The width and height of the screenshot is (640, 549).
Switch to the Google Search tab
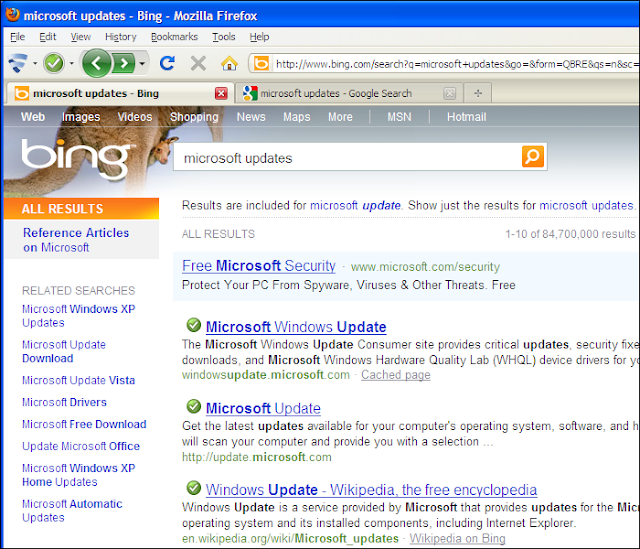(349, 93)
